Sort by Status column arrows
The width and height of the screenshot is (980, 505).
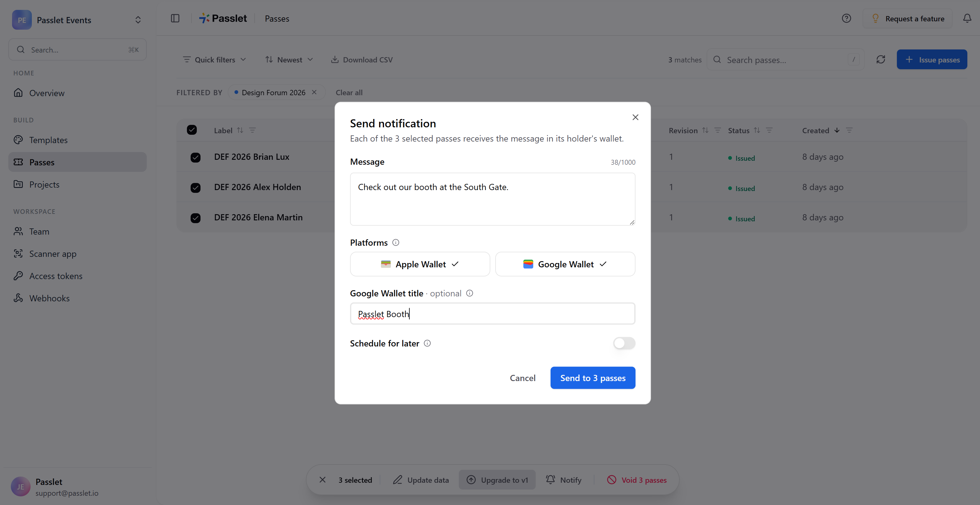tap(757, 130)
